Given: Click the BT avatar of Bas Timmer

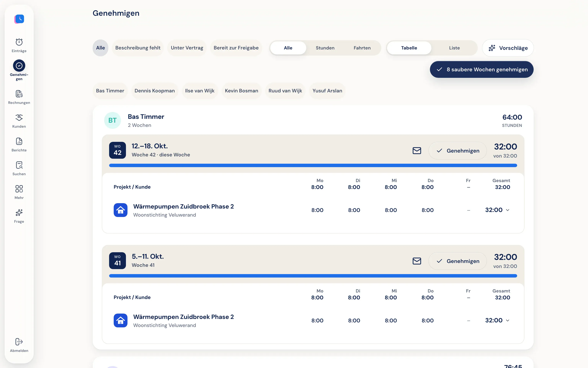Looking at the screenshot, I should [x=113, y=120].
